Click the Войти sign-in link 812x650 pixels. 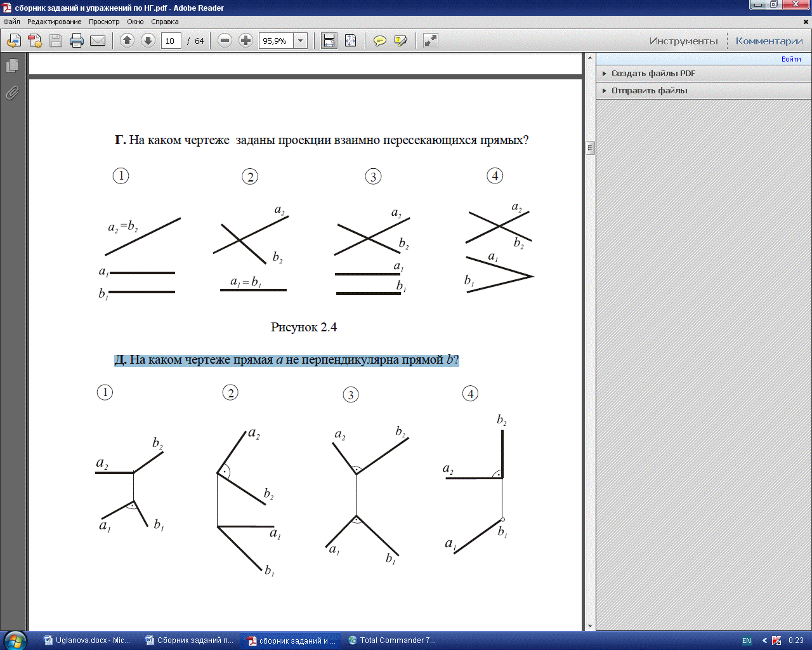pos(791,59)
